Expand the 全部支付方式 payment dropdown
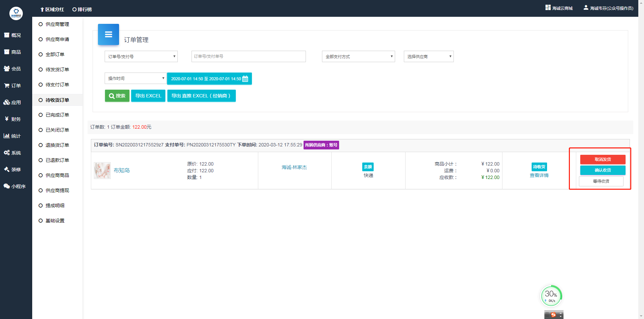This screenshot has width=644, height=319. pos(359,56)
